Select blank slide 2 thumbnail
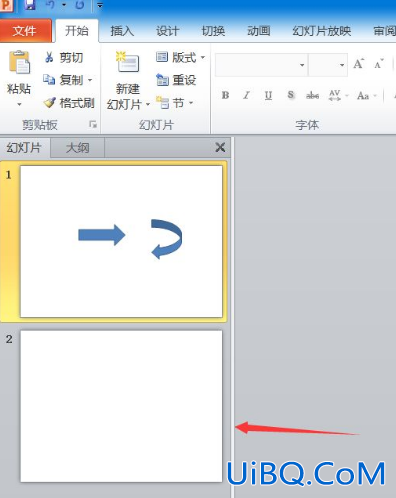 point(121,406)
